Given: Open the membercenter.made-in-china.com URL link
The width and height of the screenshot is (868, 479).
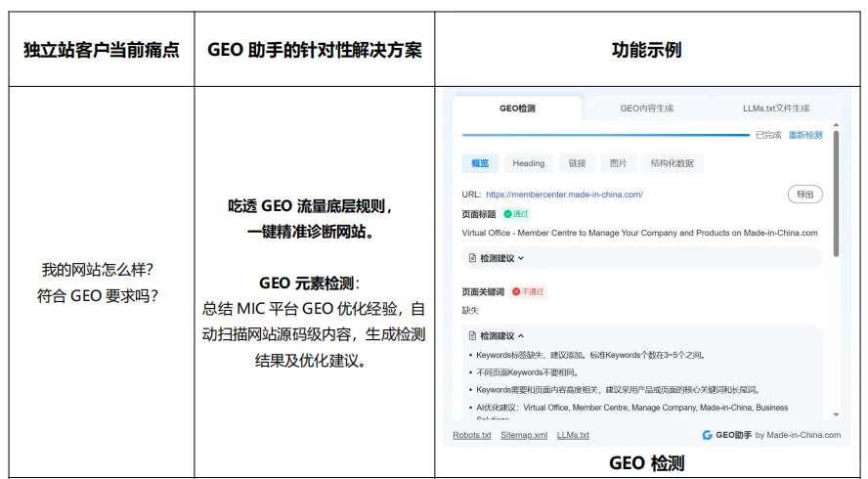Looking at the screenshot, I should [x=564, y=195].
